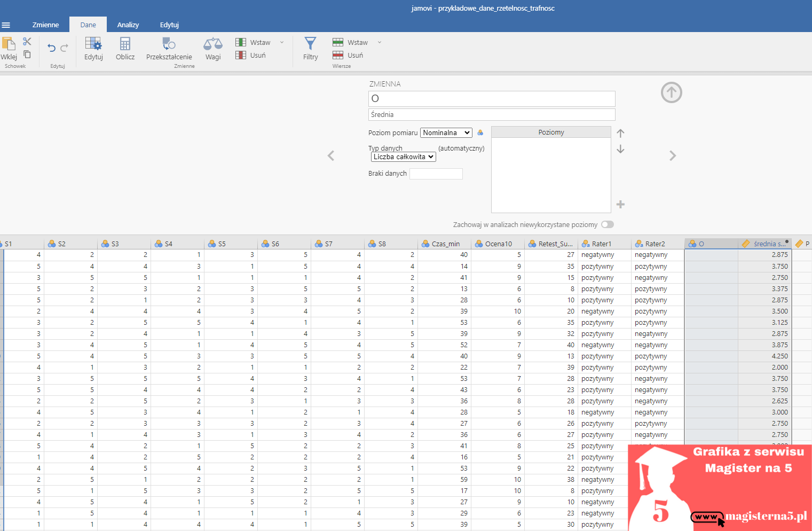Click the undo arrow icon
The height and width of the screenshot is (531, 812).
[51, 48]
